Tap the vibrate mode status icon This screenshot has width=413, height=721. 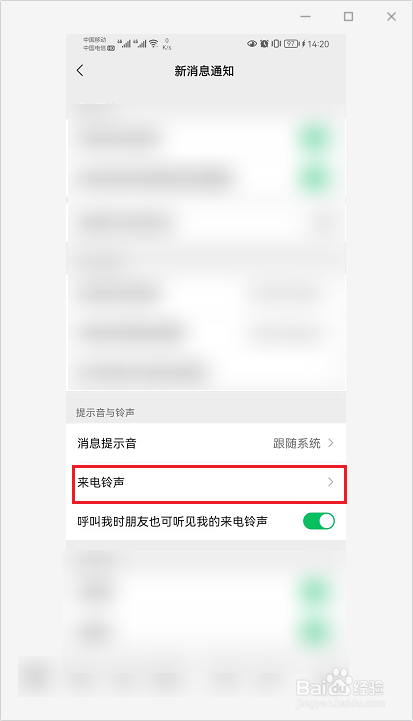pos(275,44)
